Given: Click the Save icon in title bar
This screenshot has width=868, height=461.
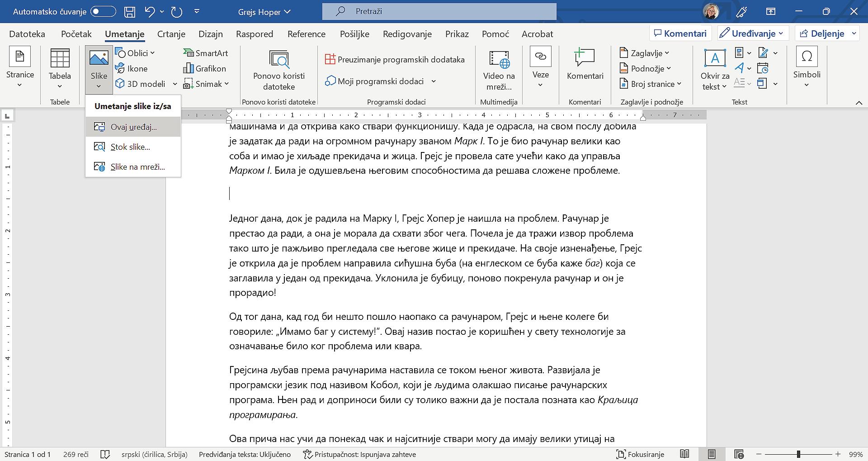Looking at the screenshot, I should pos(130,12).
